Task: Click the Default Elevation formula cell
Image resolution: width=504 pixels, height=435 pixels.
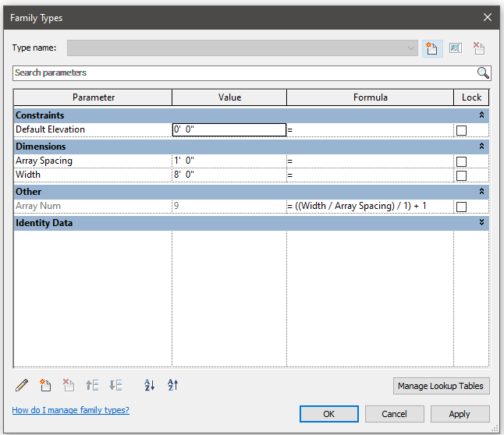Action: [x=370, y=129]
